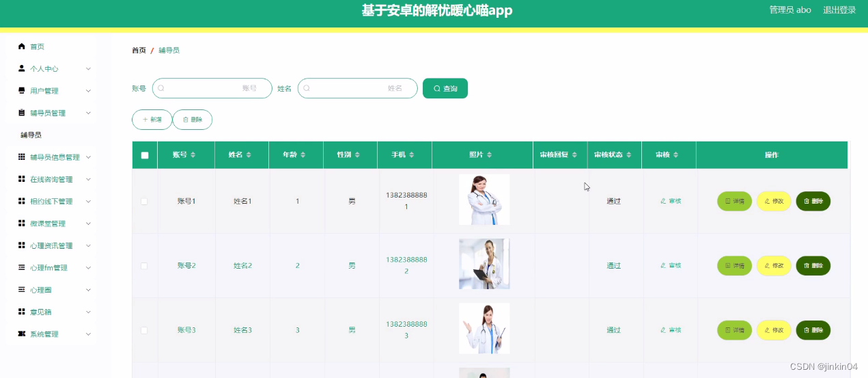Viewport: 868px width, 378px height.
Task: Sort by 手机 column arrows
Action: coord(412,155)
